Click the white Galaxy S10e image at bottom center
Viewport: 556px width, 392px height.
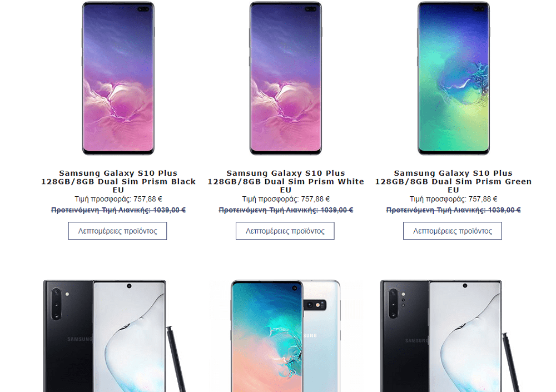coord(285,336)
